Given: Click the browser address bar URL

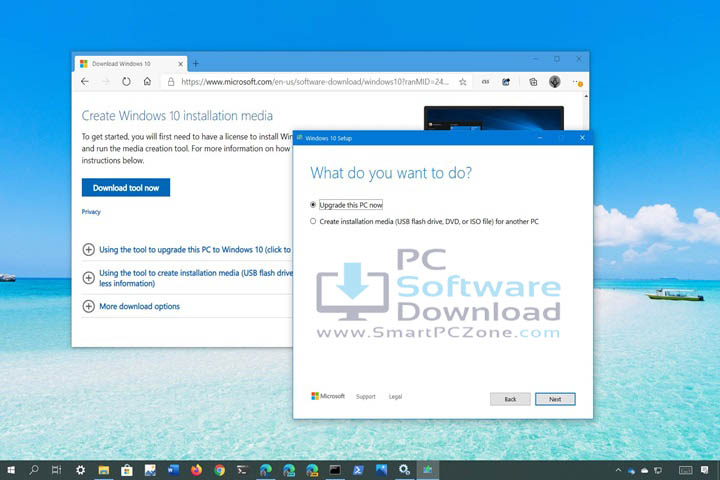Looking at the screenshot, I should [x=315, y=82].
